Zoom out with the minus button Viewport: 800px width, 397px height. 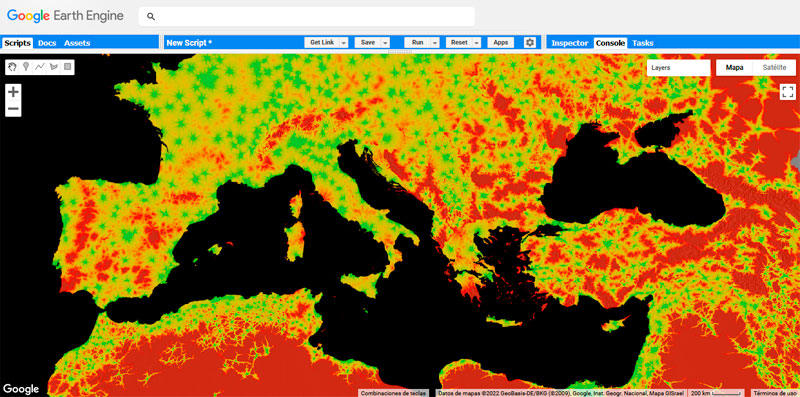point(13,109)
